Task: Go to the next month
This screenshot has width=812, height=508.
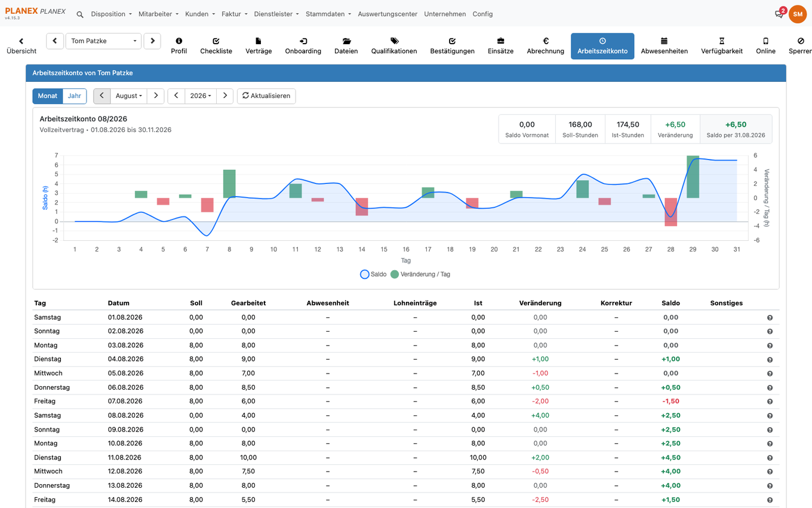Action: pyautogui.click(x=156, y=96)
